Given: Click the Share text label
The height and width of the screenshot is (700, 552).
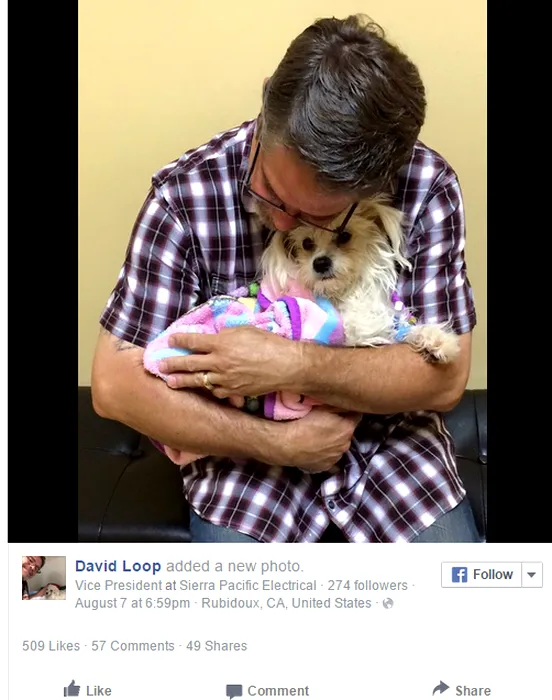Looking at the screenshot, I should pyautogui.click(x=473, y=691).
